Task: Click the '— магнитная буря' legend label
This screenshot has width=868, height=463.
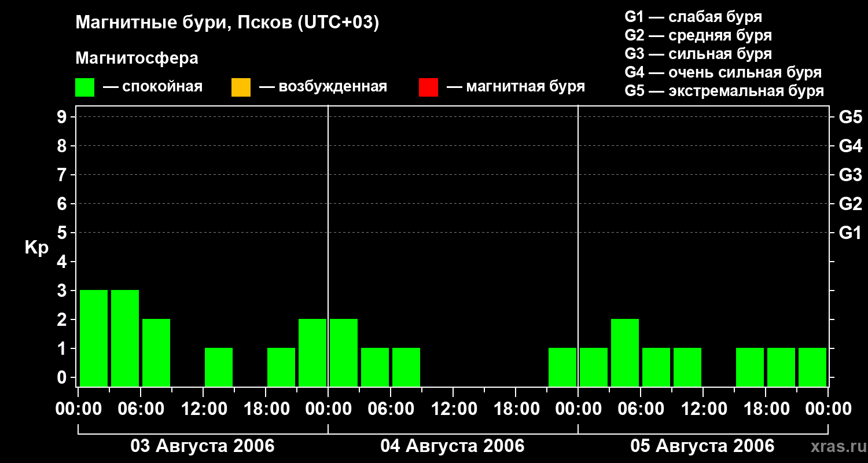Action: tap(516, 87)
